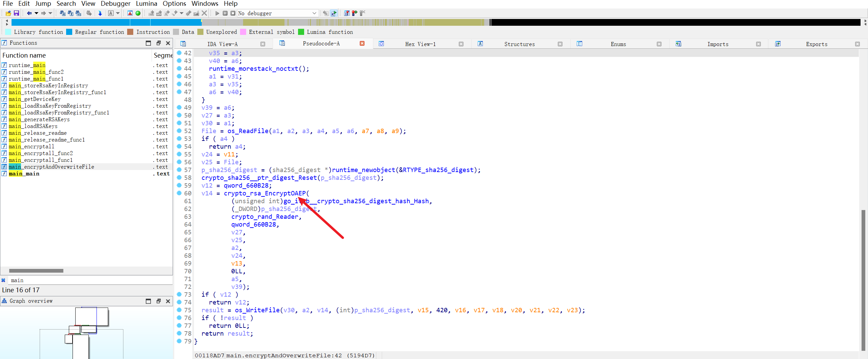Click crypto_rsa_EncryptOAEP in the pseudocode
868x359 pixels.
264,193
